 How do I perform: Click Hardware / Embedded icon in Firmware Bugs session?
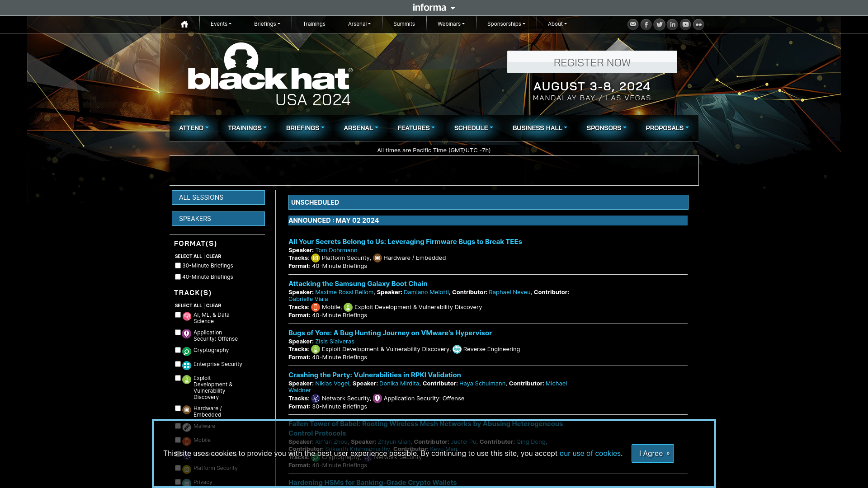(377, 258)
